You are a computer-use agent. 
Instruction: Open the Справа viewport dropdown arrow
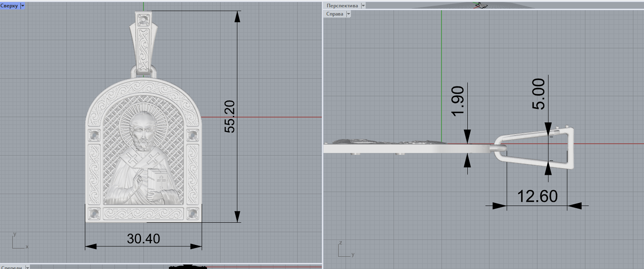point(348,14)
